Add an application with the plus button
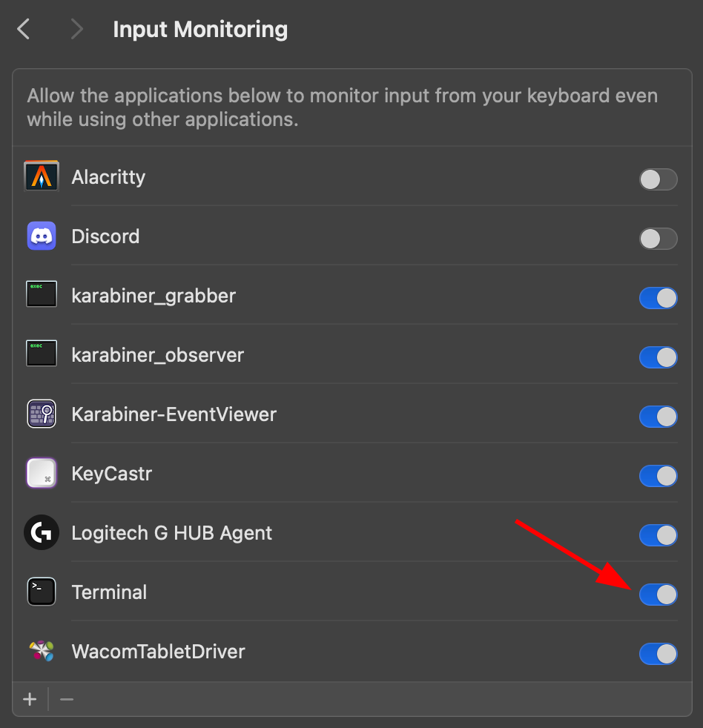703x728 pixels. [30, 699]
